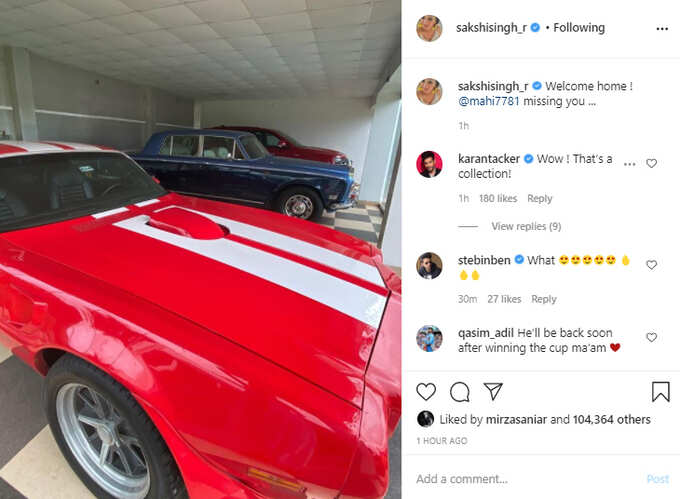
Task: Like the post with the heart icon
Action: point(426,392)
